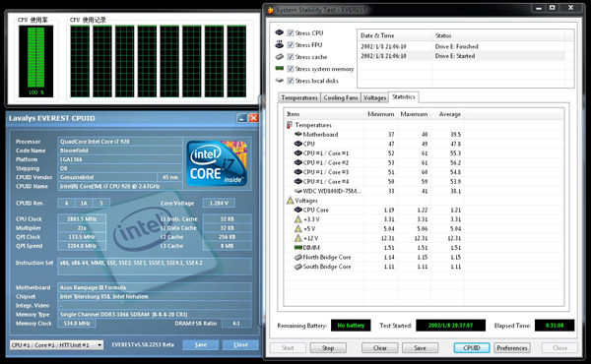Click the +3.3 V row icon
This screenshot has height=364, width=591.
coord(297,219)
